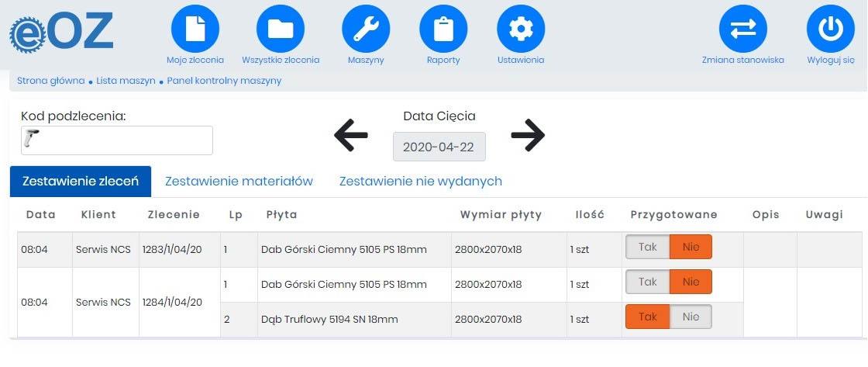Open Raporty clipboard icon
The image size is (868, 367).
tap(443, 29)
